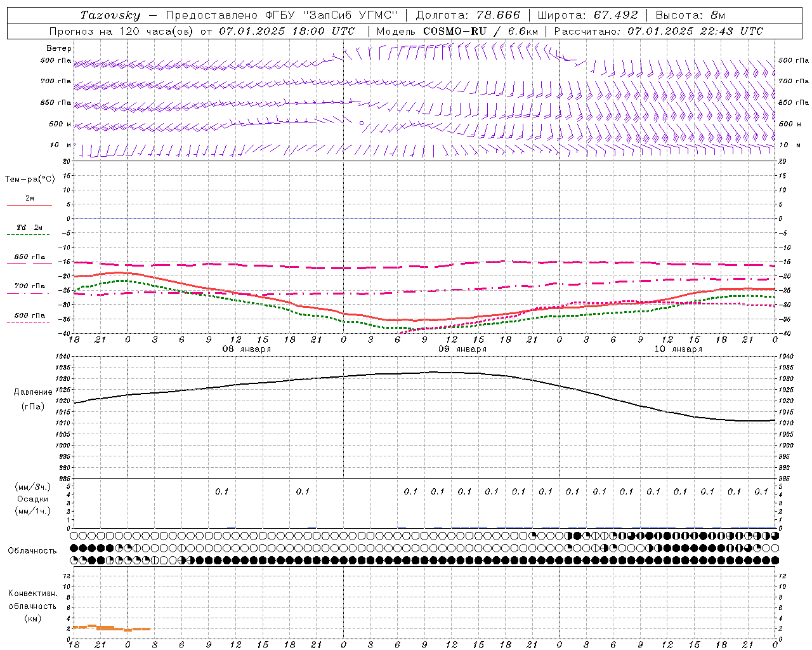Click the Широта: 67.492 header field
The height and width of the screenshot is (650, 812).
[x=587, y=15]
